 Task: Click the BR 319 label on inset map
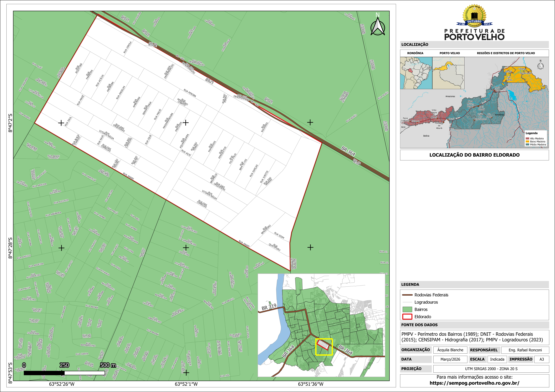(x=269, y=307)
